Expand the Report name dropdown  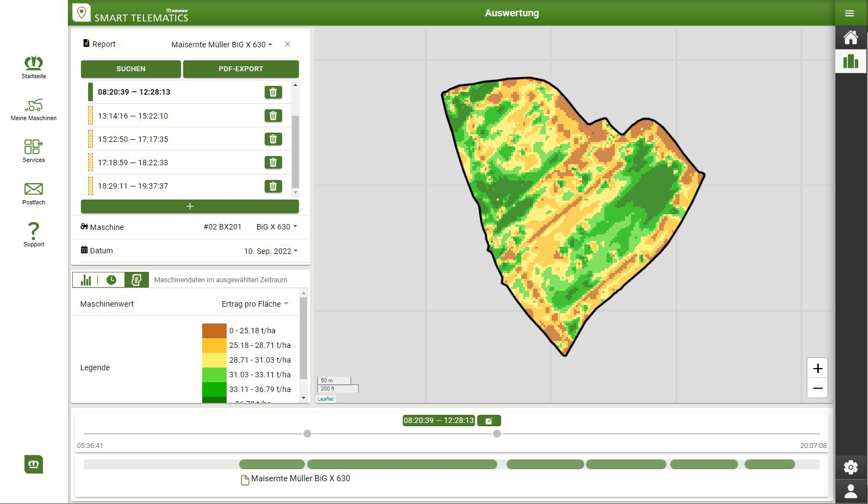[222, 45]
